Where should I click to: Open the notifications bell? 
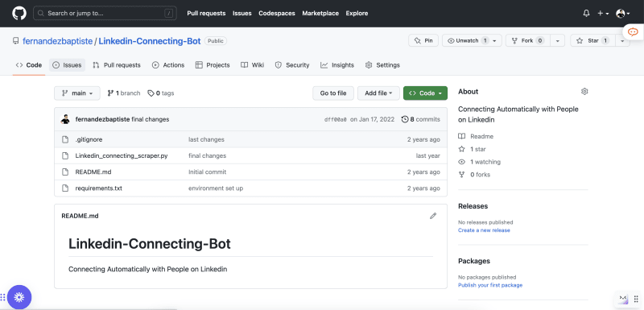[x=586, y=13]
